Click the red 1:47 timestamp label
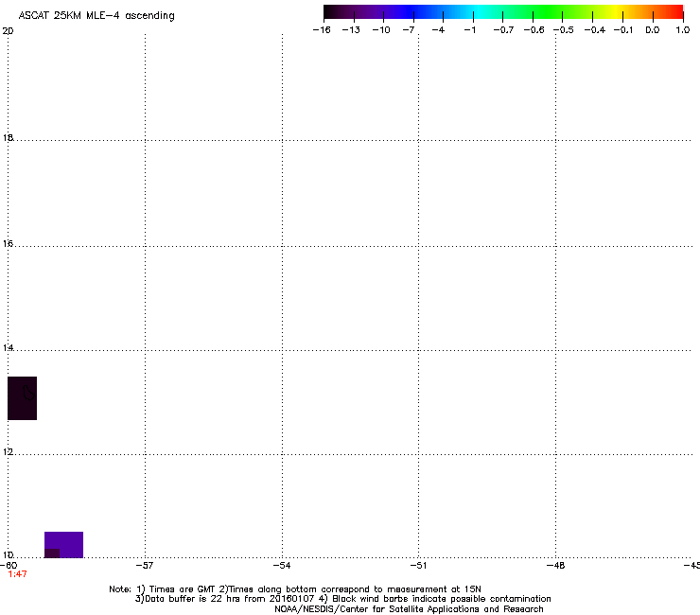The image size is (700, 615). point(17,574)
